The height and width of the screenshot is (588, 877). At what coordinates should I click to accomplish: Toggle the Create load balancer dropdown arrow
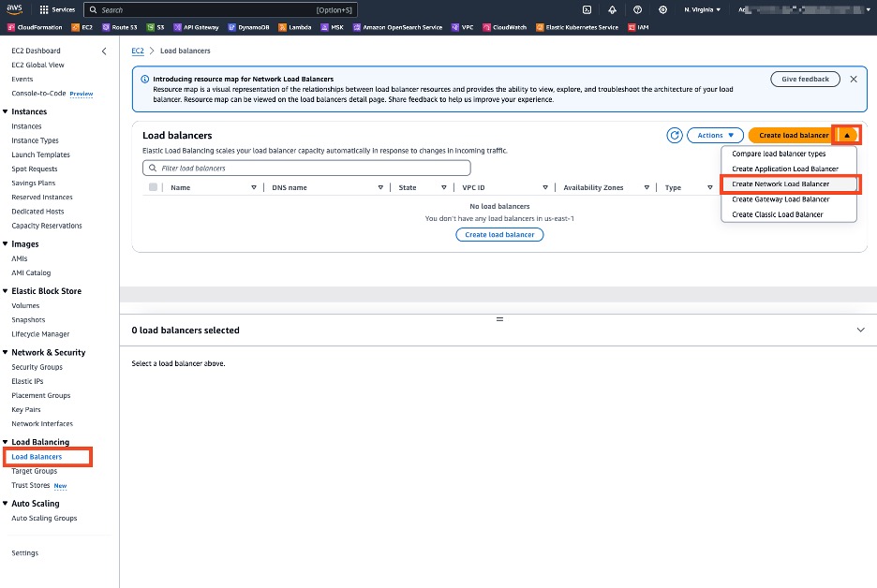847,135
